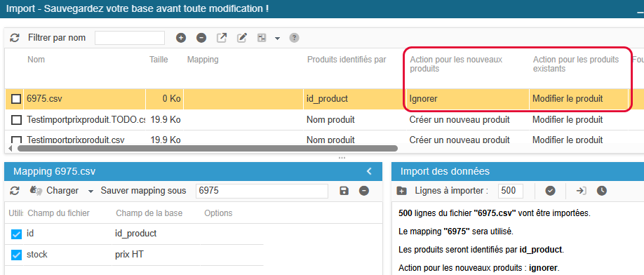Tick the Testimportprixproduit.TODO checkbox
The height and width of the screenshot is (275, 644).
pos(16,120)
